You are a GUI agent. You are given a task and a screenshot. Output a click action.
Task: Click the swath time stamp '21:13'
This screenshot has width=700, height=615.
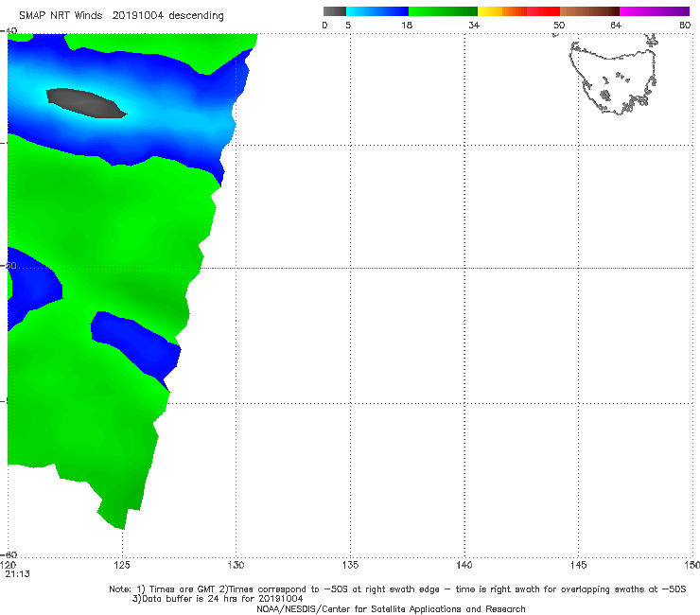click(x=17, y=574)
